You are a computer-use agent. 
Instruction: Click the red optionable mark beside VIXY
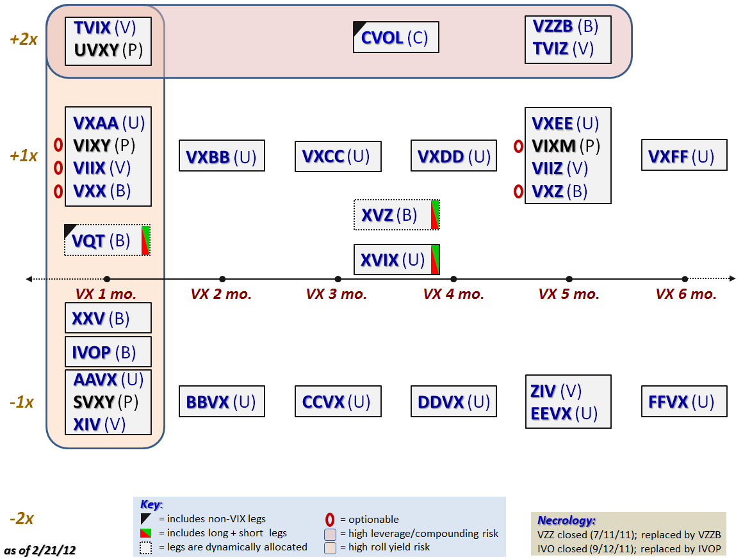(x=58, y=145)
